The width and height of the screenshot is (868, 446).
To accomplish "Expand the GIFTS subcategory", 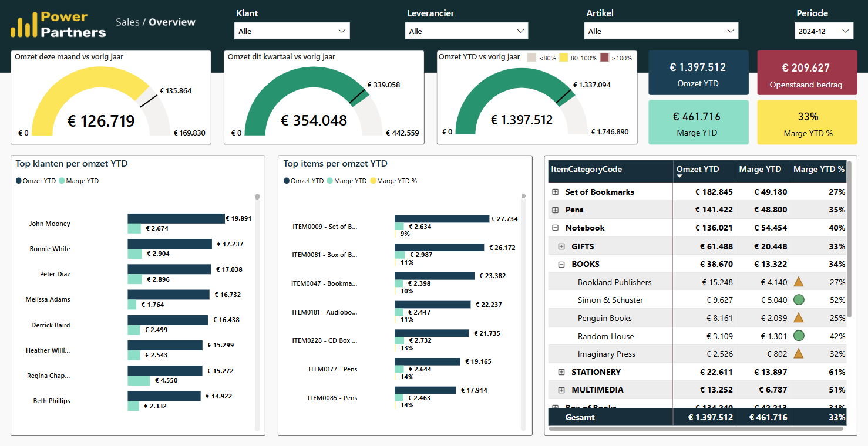I will tap(561, 246).
